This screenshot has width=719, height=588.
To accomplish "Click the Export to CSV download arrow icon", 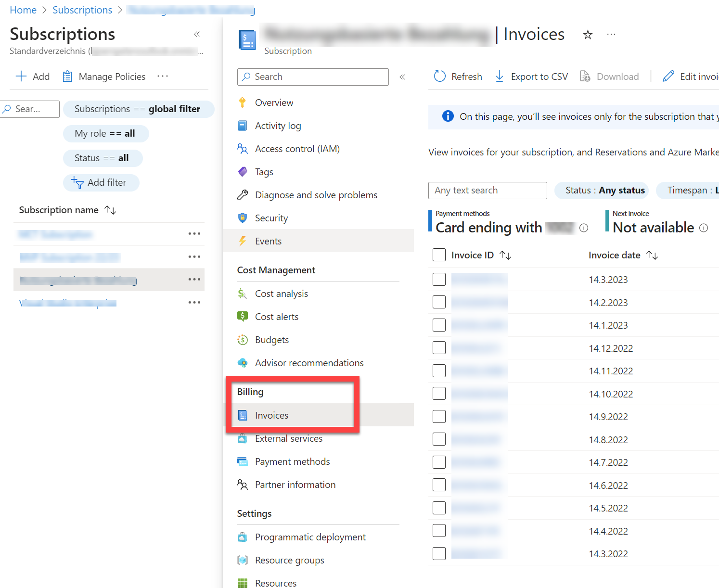I will click(500, 77).
